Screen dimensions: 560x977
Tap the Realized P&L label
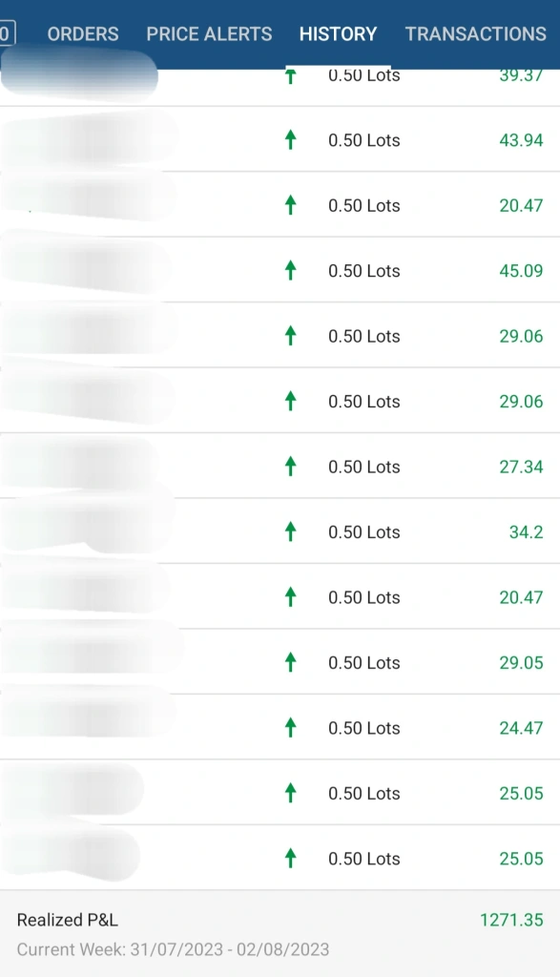68,920
